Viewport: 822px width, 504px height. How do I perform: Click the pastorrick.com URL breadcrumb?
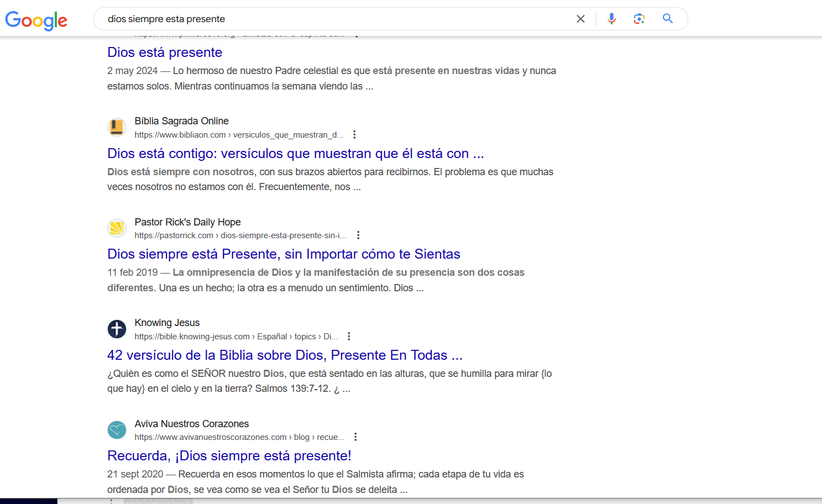240,235
